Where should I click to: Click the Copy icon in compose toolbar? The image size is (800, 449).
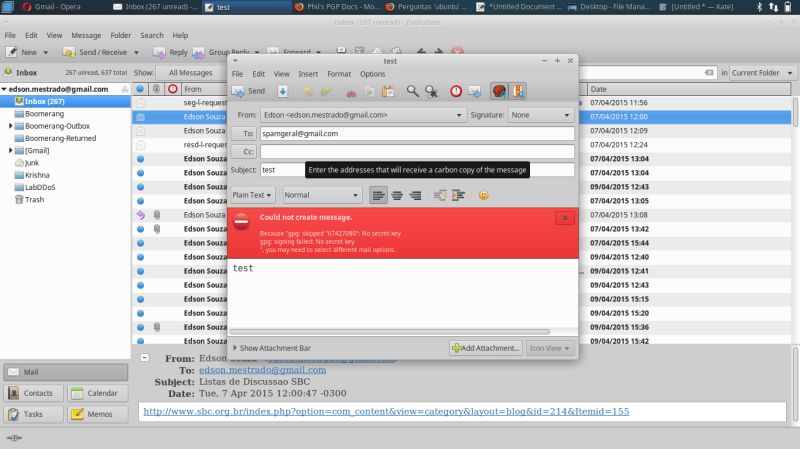[x=369, y=91]
